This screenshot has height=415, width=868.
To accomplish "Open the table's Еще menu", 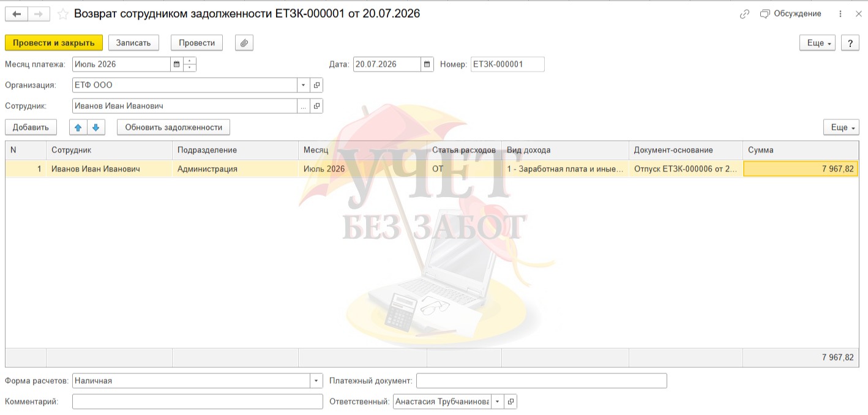I will [841, 127].
